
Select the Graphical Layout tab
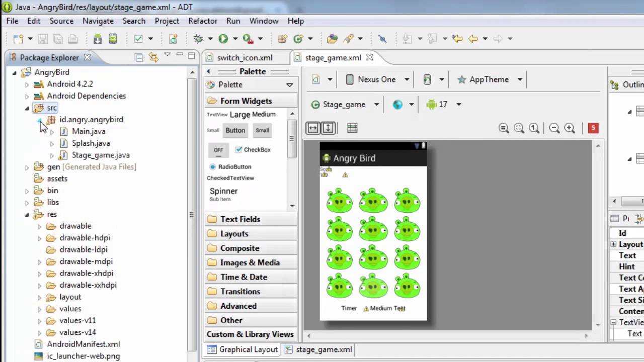point(243,349)
